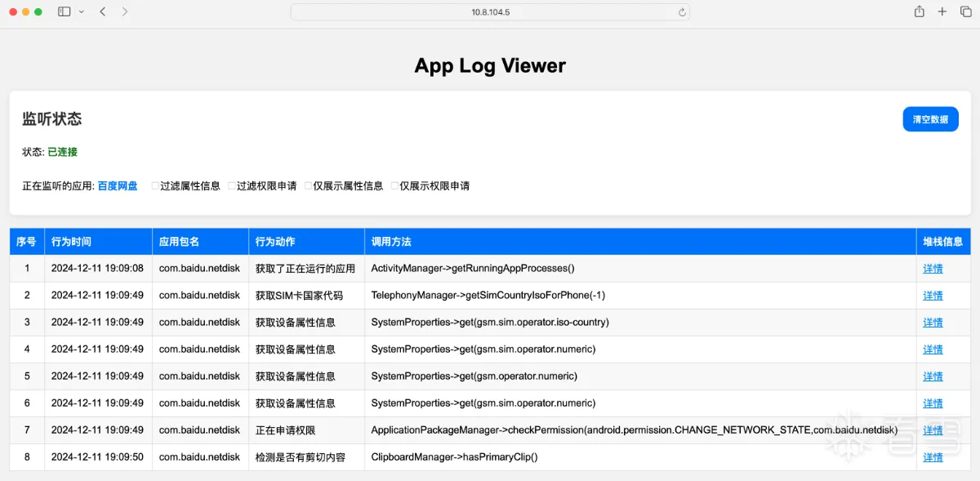The width and height of the screenshot is (980, 481).
Task: Open 详情 link for the checkPermission row
Action: pos(933,430)
